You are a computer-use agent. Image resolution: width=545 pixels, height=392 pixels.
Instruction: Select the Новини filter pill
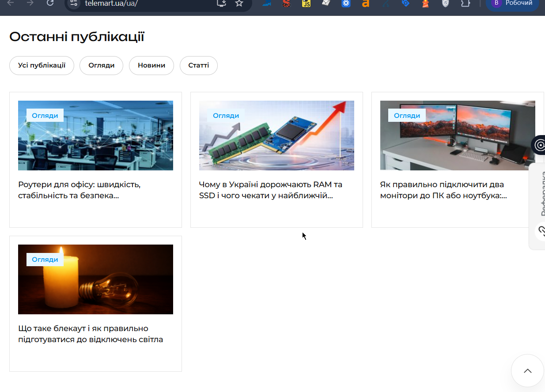point(151,65)
